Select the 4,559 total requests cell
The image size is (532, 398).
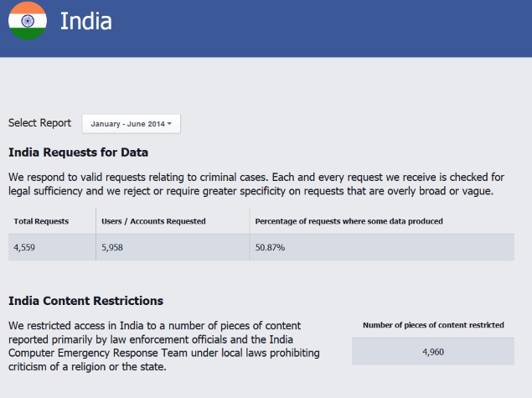52,247
